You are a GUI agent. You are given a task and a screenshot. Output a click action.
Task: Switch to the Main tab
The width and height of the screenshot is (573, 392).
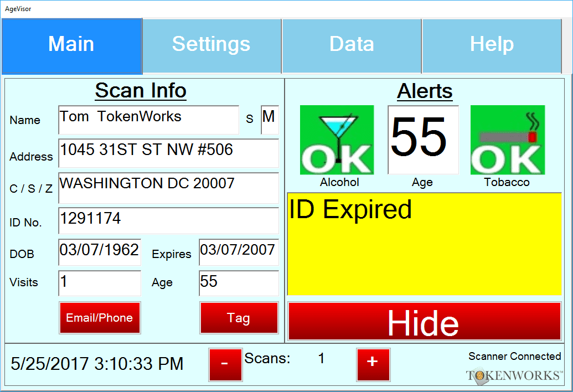click(x=71, y=45)
